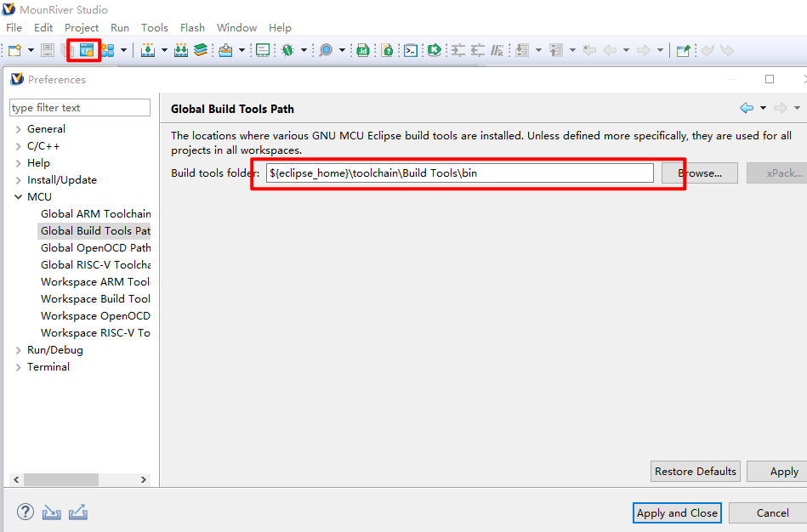Expand the General preferences node

[x=19, y=129]
